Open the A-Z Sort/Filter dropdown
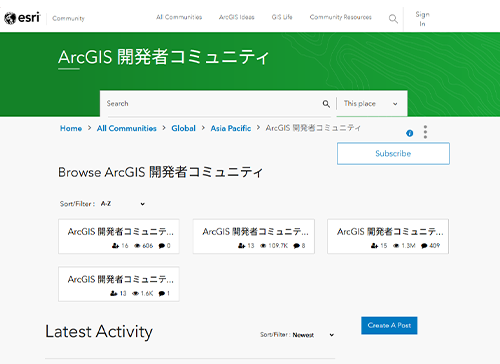 pyautogui.click(x=123, y=204)
